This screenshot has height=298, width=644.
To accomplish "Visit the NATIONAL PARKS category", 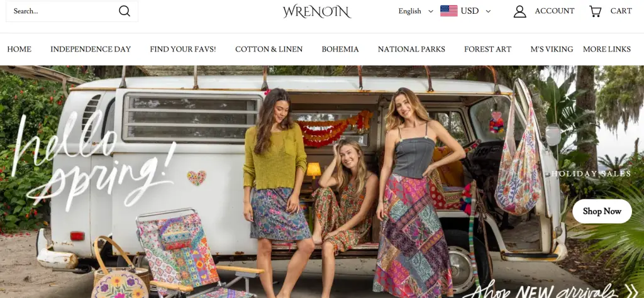I will [x=411, y=49].
